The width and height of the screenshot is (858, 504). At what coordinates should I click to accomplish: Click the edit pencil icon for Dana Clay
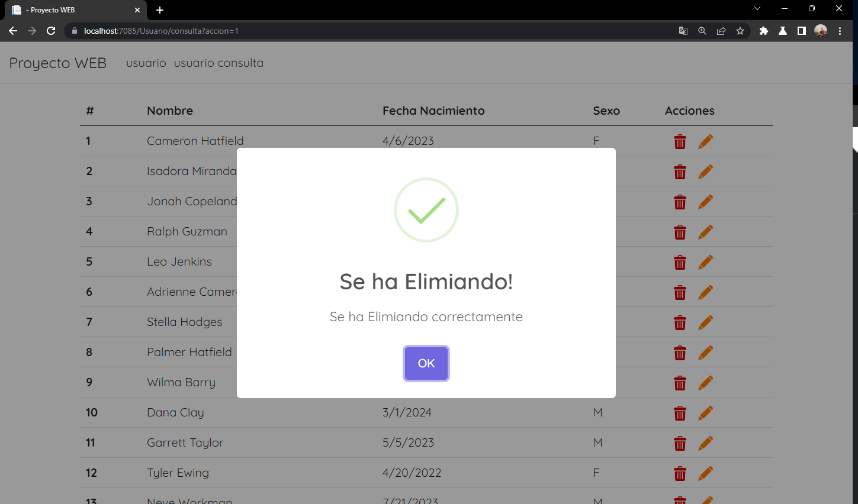705,413
